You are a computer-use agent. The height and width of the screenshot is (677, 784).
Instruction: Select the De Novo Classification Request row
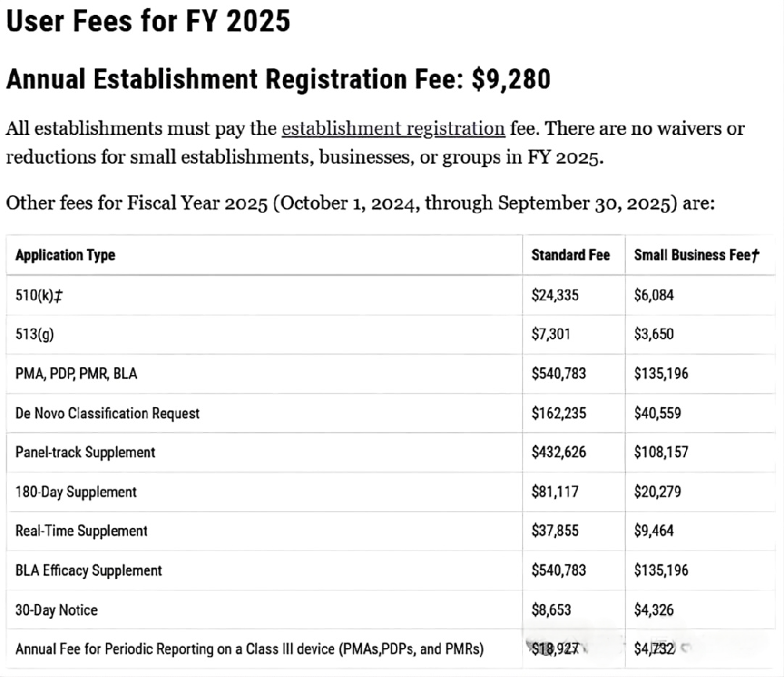click(x=107, y=413)
